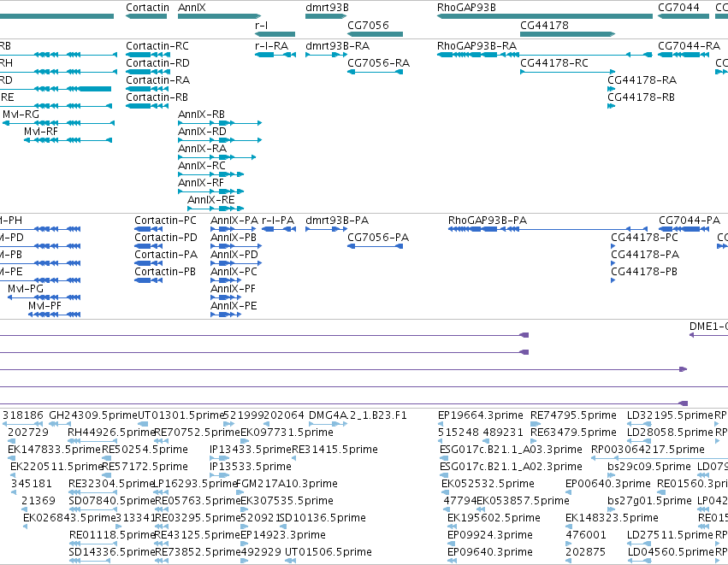Select transcript Mvl-RF
This screenshot has height=565, width=728.
(x=41, y=132)
